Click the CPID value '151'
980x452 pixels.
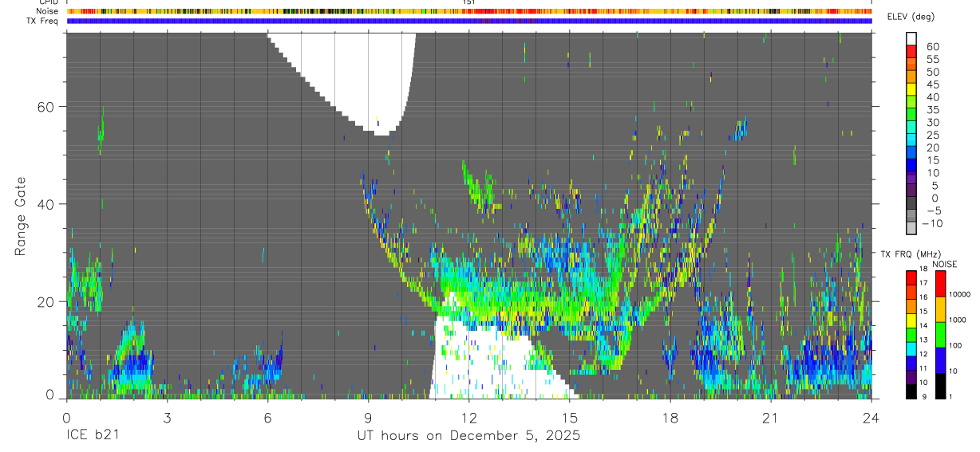[470, 2]
